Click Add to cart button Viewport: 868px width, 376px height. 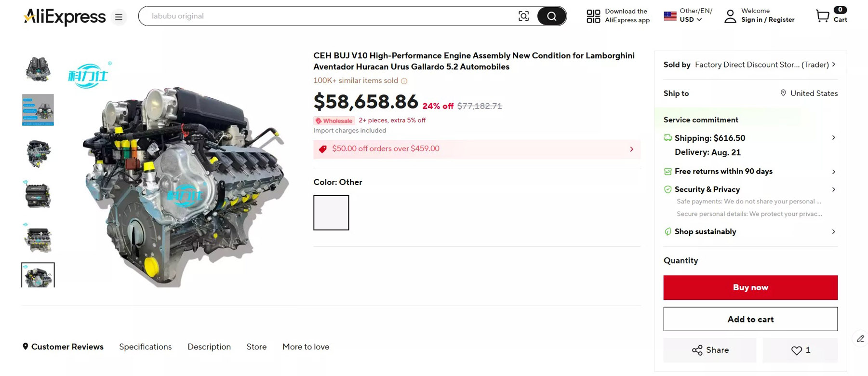[x=750, y=319]
